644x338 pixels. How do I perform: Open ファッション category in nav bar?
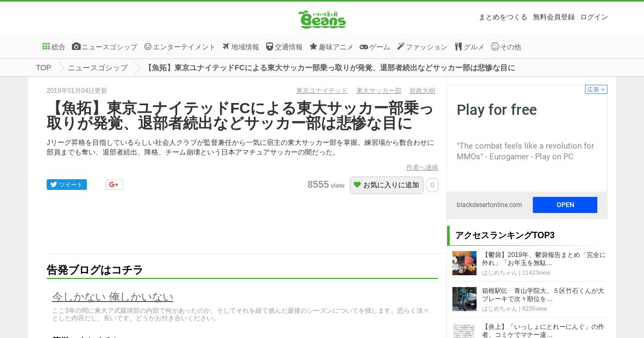pos(422,47)
